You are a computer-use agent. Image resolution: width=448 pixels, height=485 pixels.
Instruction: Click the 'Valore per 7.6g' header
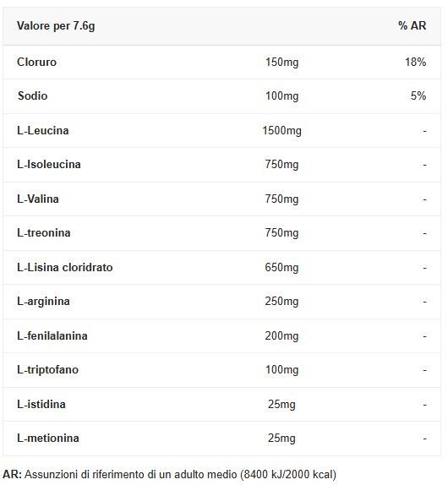click(56, 26)
